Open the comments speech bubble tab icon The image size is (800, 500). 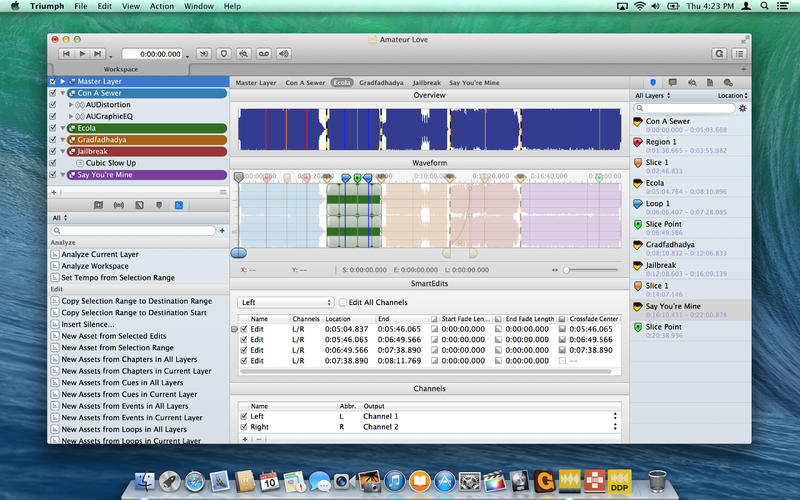click(x=672, y=81)
